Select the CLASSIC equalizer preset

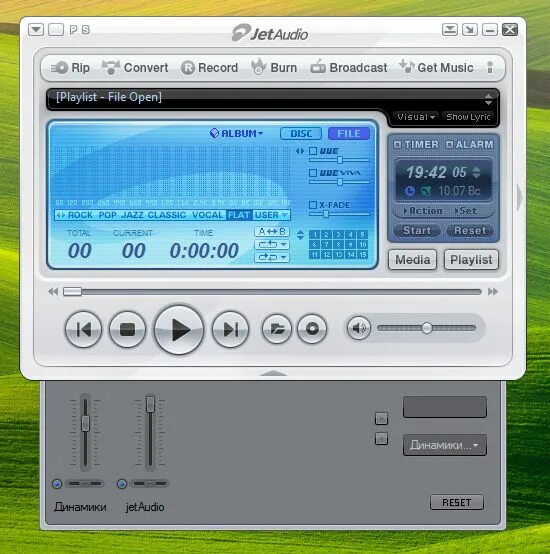point(167,215)
